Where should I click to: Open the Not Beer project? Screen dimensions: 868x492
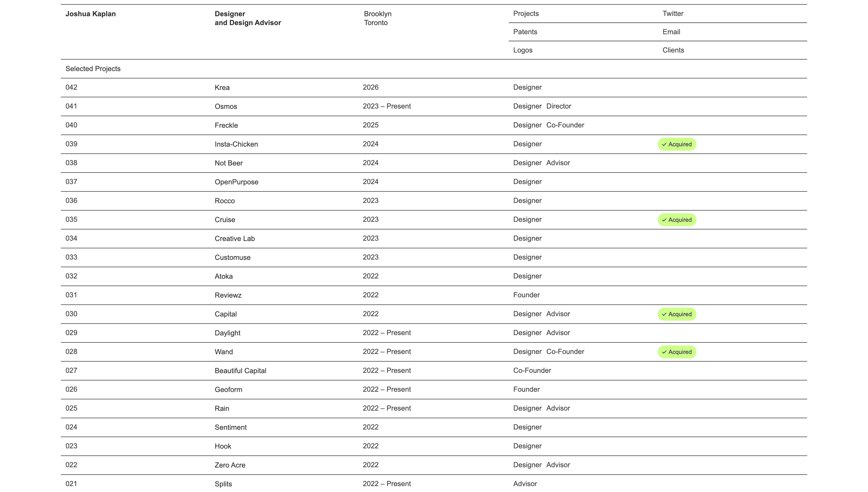[229, 163]
